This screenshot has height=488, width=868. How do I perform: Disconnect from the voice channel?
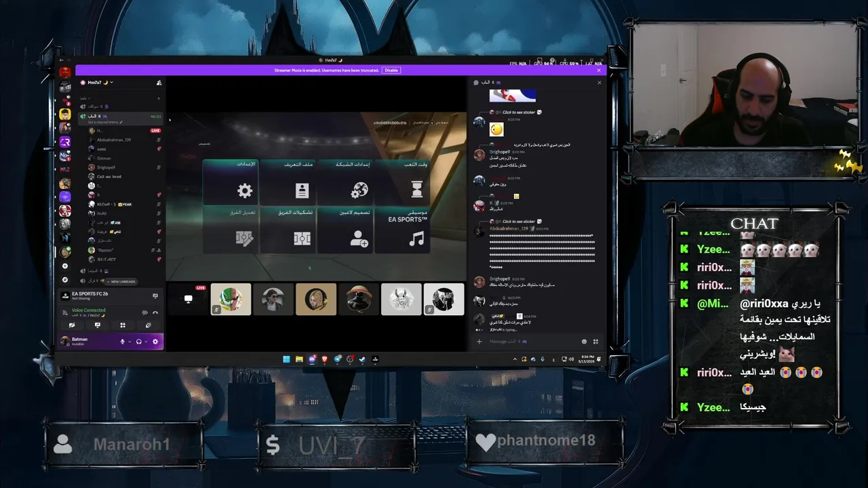tap(155, 312)
